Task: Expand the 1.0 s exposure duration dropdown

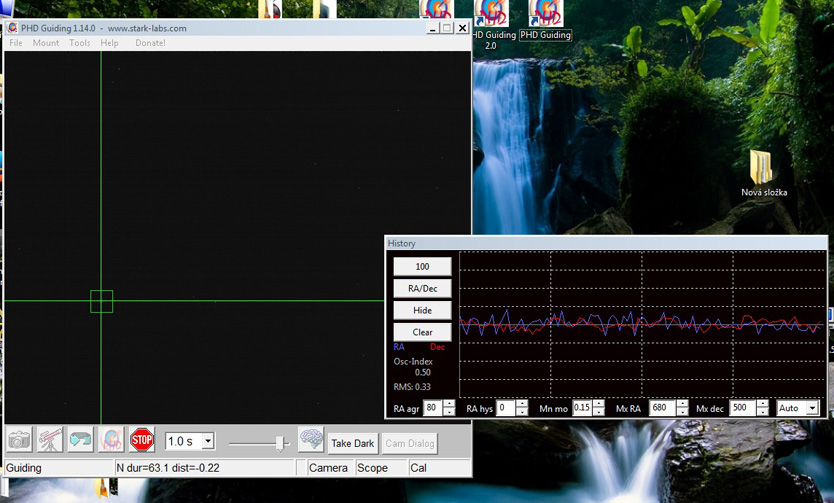Action: [208, 441]
